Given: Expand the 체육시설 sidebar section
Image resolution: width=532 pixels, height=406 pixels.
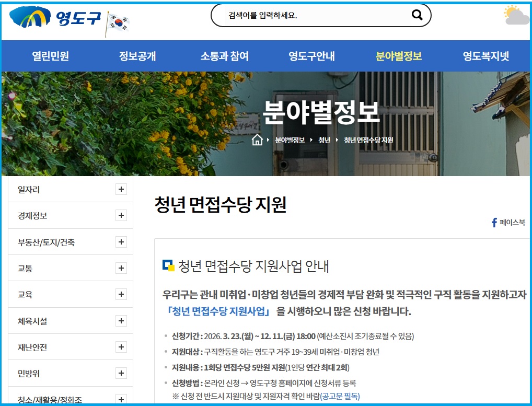Looking at the screenshot, I should (121, 320).
